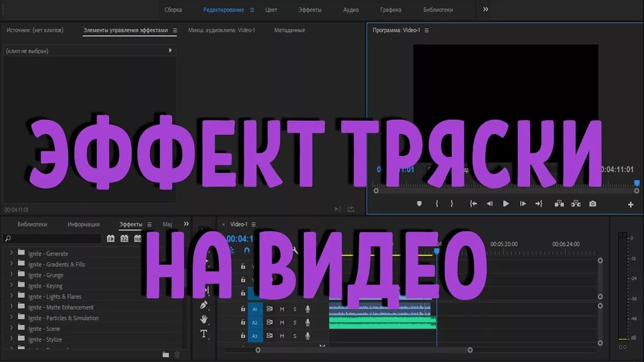Click export icon in Effect Controls panel
644x362 pixels.
351,209
